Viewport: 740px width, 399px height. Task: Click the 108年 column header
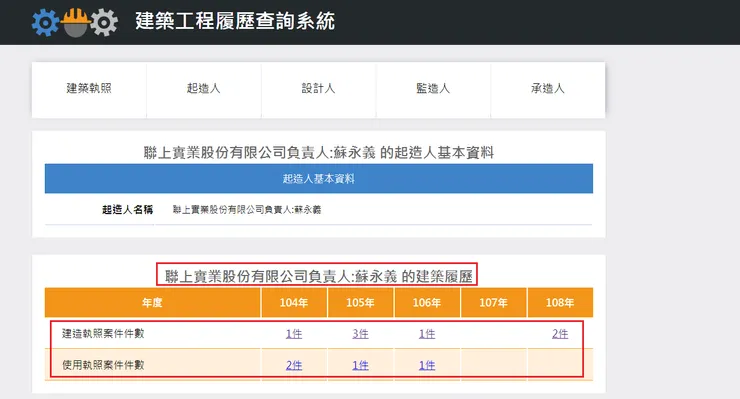tap(560, 303)
